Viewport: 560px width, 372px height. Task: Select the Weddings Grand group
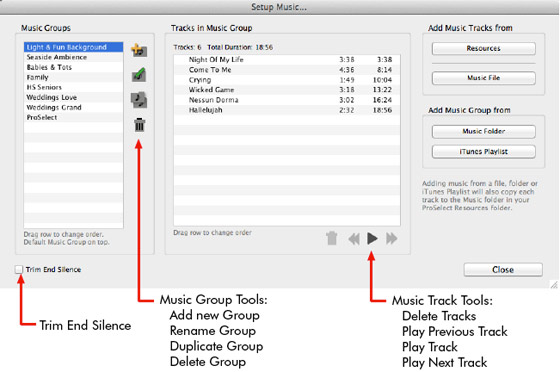tap(74, 107)
